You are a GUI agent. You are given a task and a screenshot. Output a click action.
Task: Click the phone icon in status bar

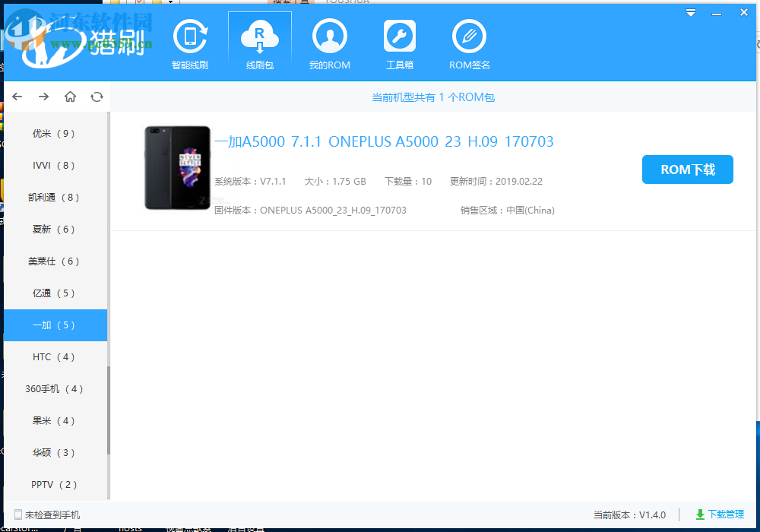coord(18,515)
